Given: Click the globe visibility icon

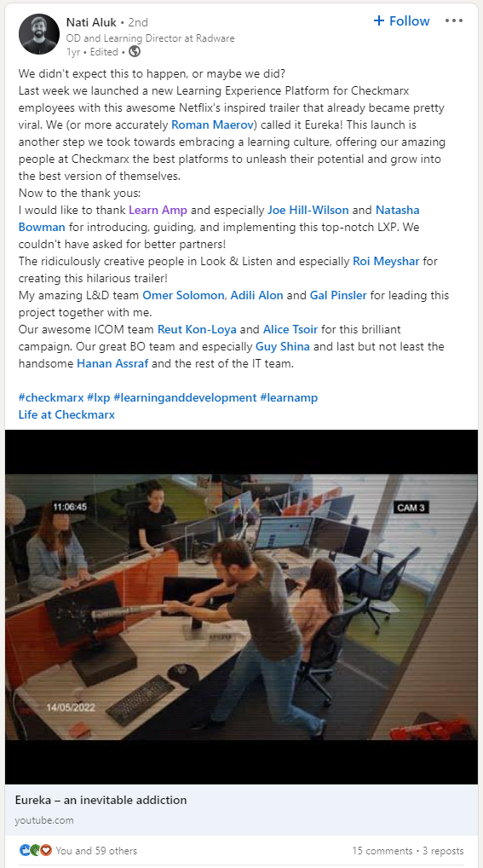Looking at the screenshot, I should (135, 52).
